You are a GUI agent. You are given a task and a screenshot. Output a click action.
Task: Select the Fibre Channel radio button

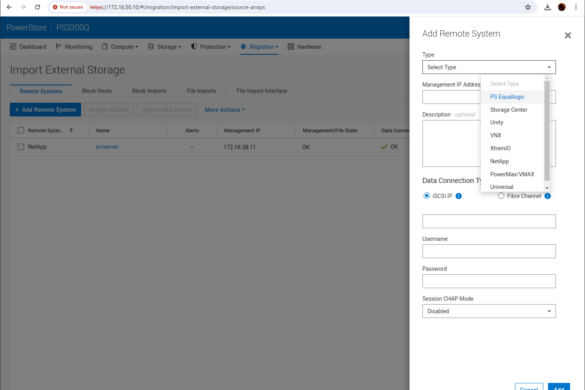(501, 196)
